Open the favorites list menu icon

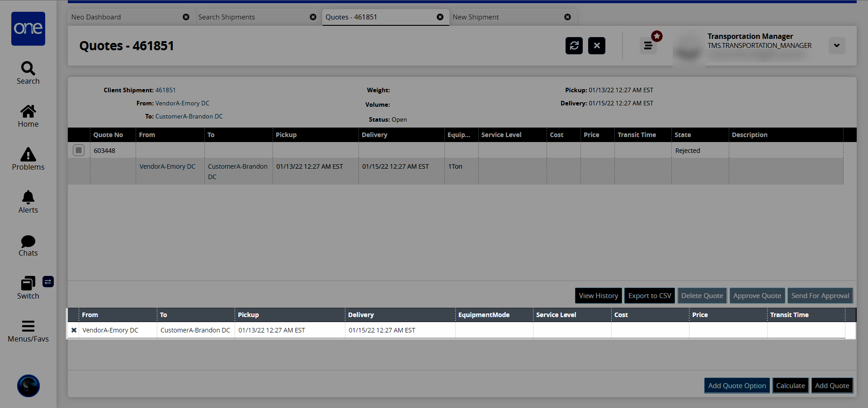click(648, 46)
